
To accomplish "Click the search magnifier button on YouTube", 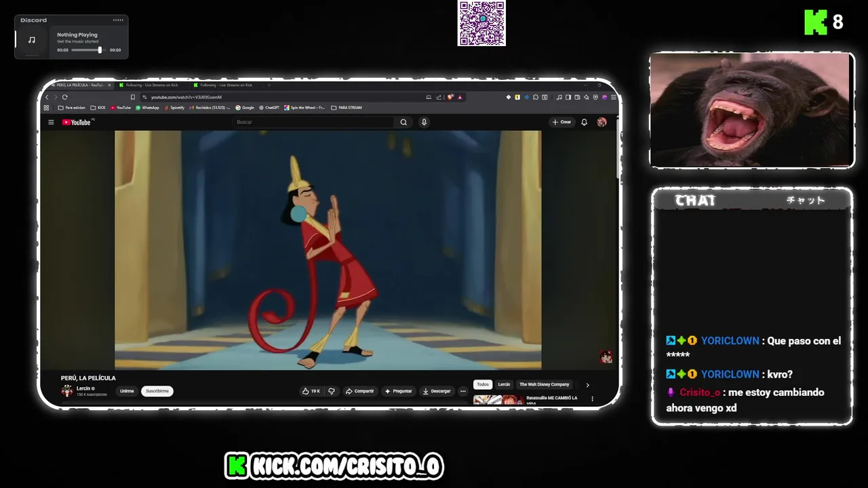I will tap(403, 122).
